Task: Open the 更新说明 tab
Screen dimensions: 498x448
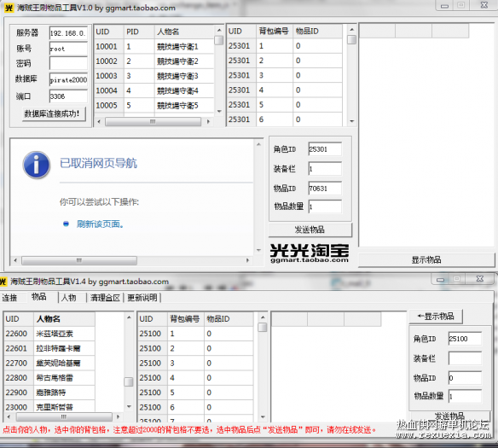Action: [x=142, y=298]
